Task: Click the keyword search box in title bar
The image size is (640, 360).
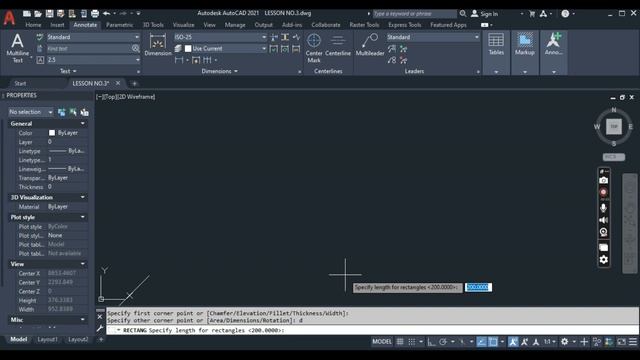Action: click(414, 13)
